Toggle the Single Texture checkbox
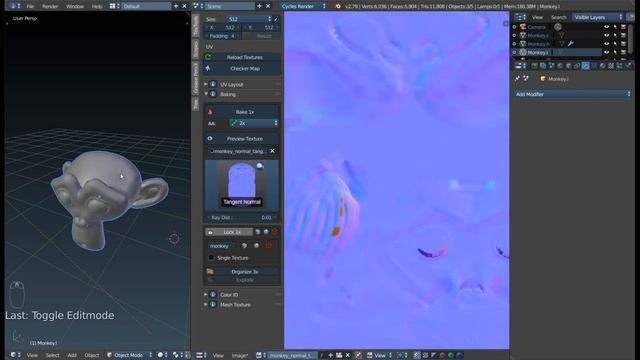 [211, 258]
